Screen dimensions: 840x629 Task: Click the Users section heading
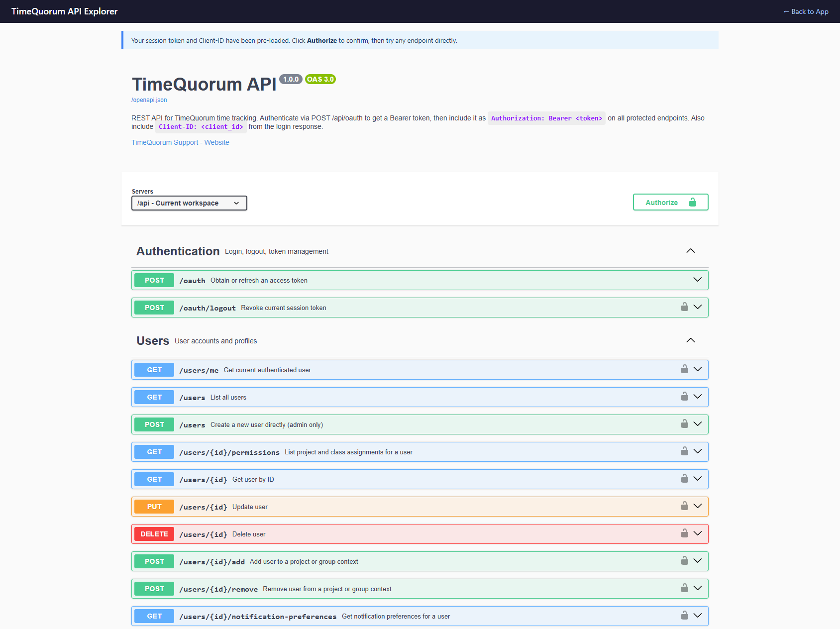[153, 341]
